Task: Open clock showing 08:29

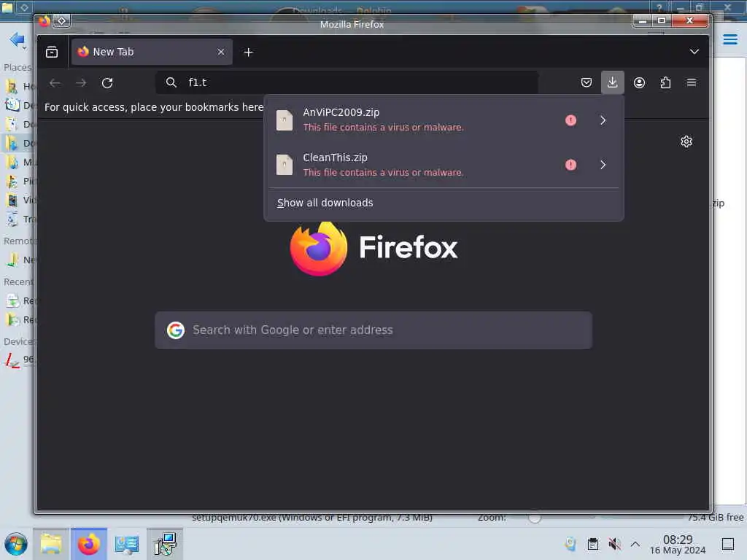Action: (678, 544)
